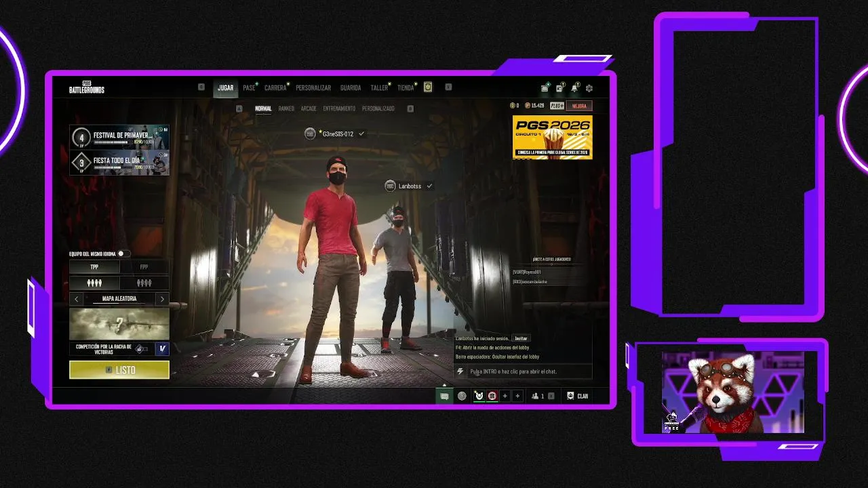Select the first team member avatar
This screenshot has width=868, height=488.
click(479, 396)
